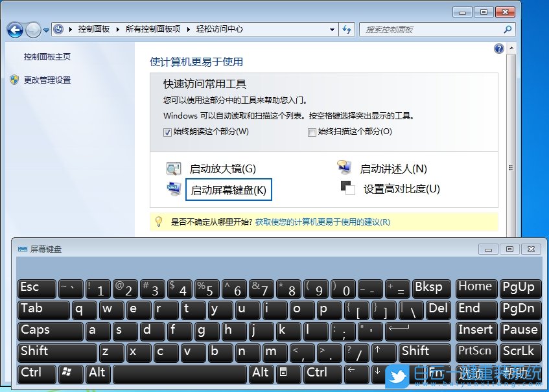The height and width of the screenshot is (392, 549).
Task: Toggle Caps on the on-screen keyboard
Action: pos(50,330)
